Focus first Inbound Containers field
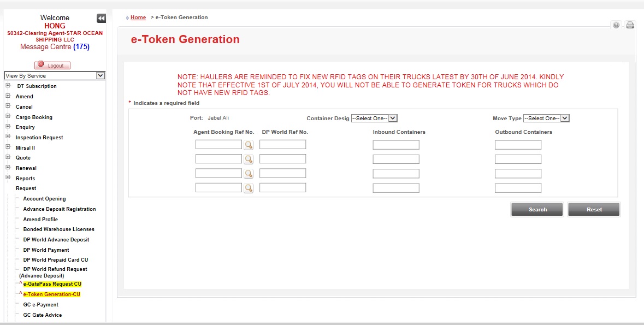The image size is (644, 325). point(396,145)
